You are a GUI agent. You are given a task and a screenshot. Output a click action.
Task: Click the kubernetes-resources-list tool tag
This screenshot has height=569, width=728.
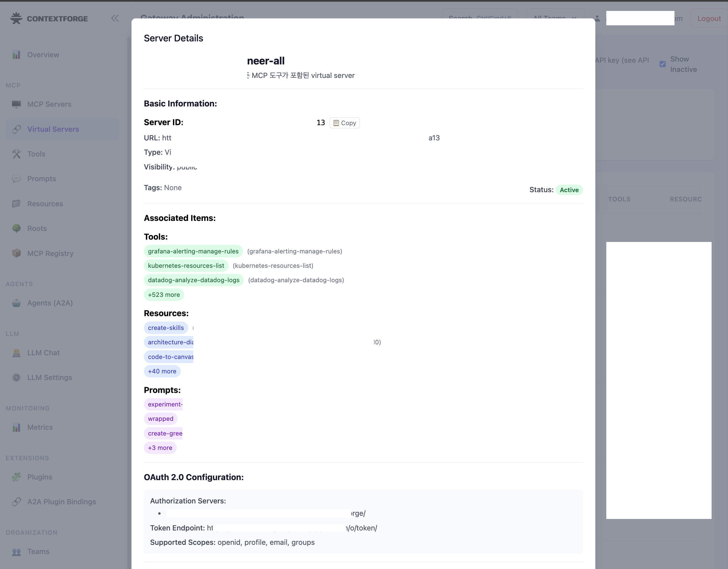point(186,266)
